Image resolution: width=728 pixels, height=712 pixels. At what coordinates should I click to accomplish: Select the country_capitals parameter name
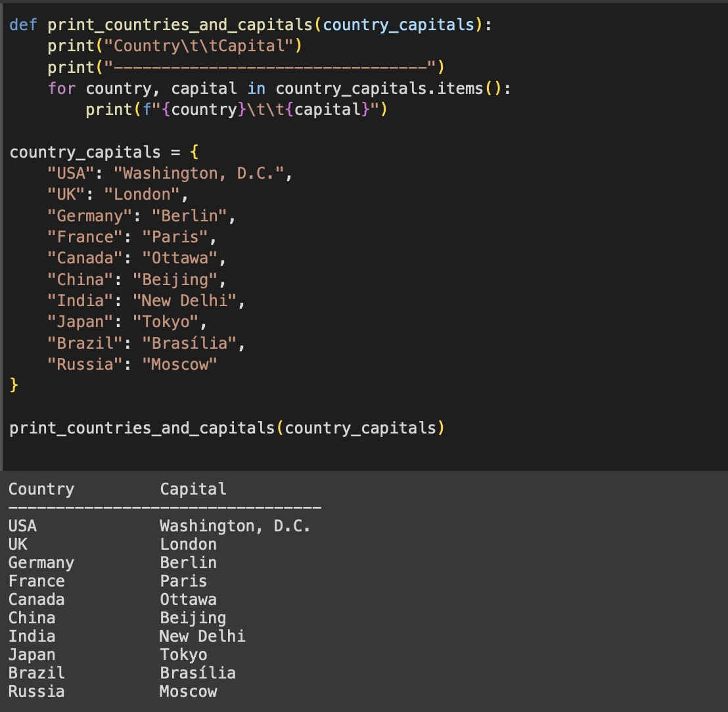coord(401,24)
